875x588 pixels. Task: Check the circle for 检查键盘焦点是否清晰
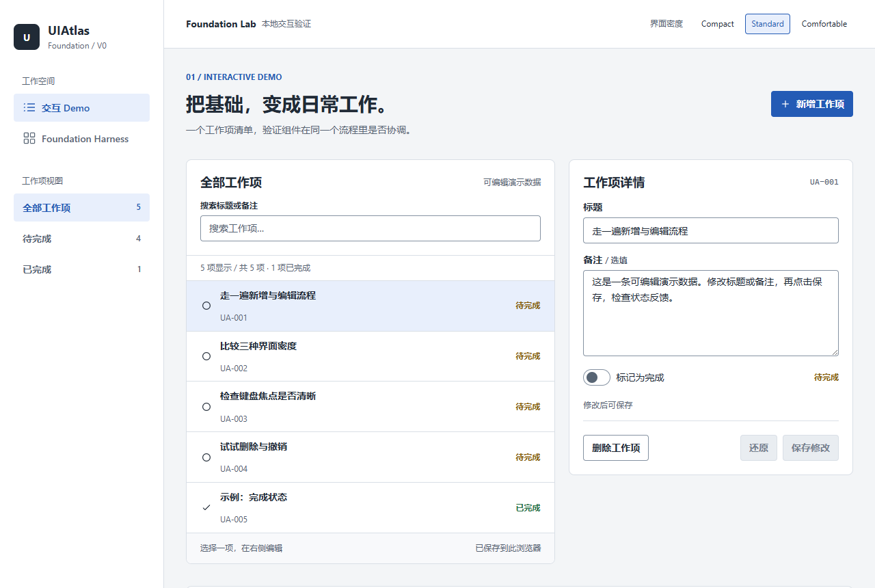pos(206,407)
